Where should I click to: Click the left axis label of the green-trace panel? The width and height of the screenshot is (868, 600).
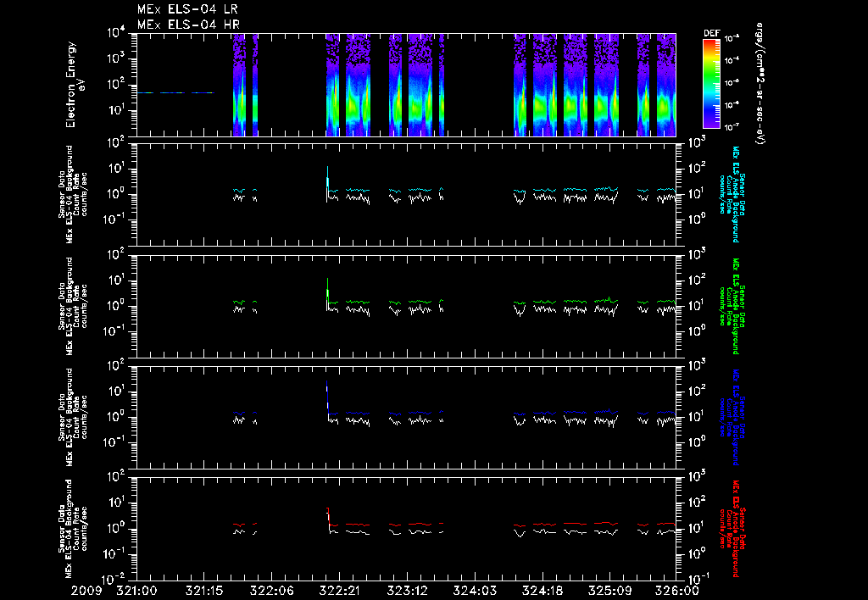tap(73, 306)
